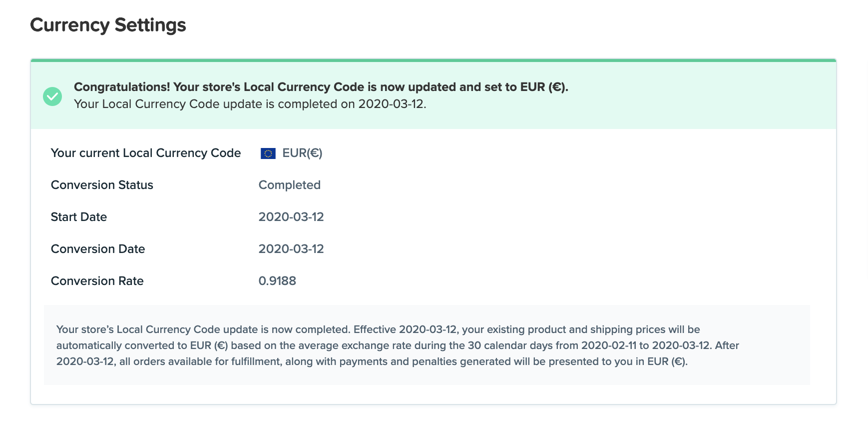Click the Conversion Date value 2020-03-12

click(x=291, y=249)
